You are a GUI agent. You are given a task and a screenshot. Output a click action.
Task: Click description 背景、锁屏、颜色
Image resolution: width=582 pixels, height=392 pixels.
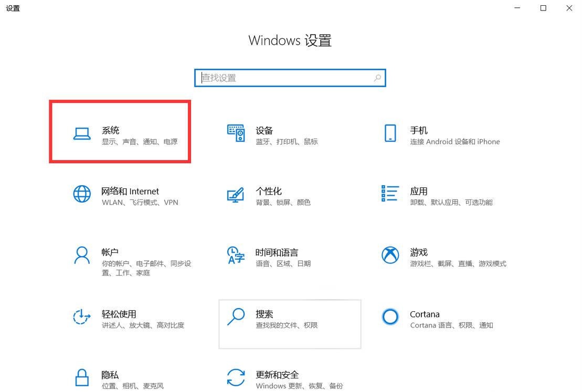click(283, 203)
